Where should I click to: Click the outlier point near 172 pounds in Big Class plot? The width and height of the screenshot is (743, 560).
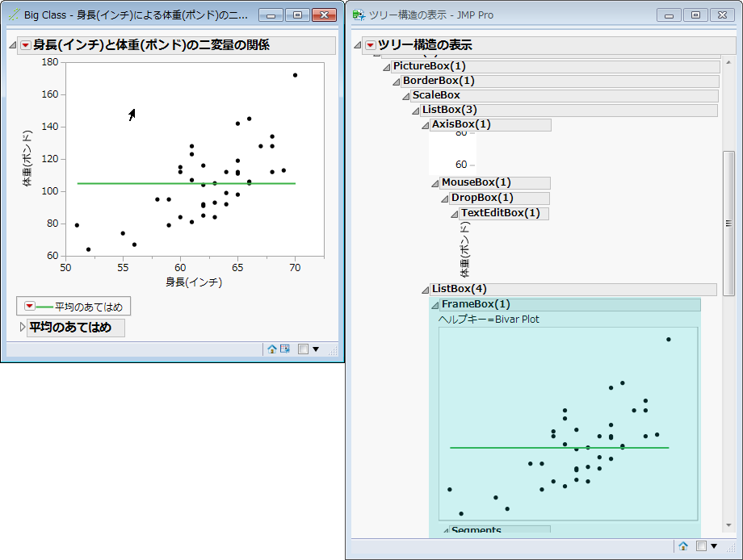[x=296, y=75]
